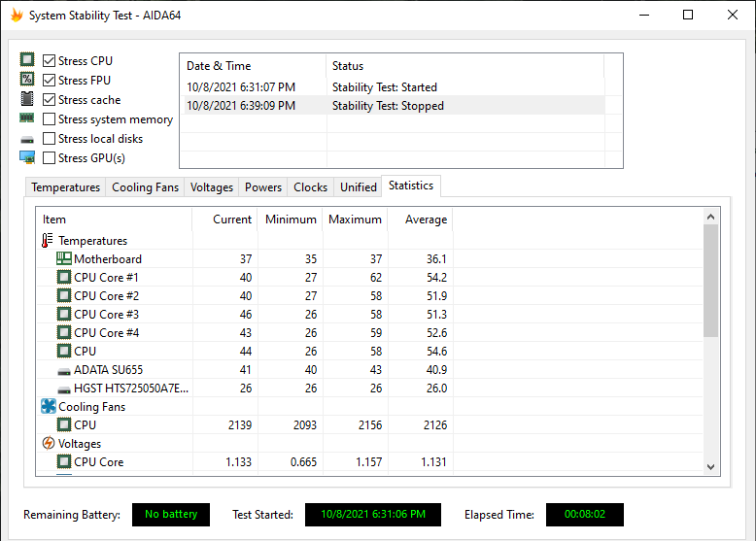This screenshot has width=756, height=541.
Task: Select the Cooling Fans group row
Action: coord(369,407)
